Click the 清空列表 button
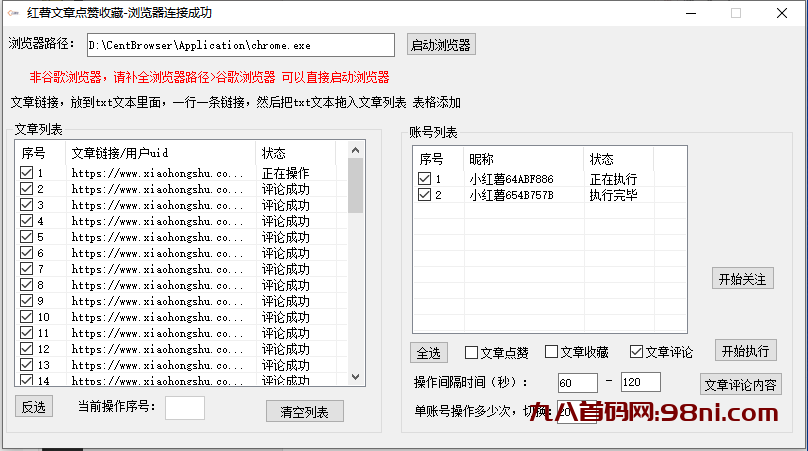The image size is (808, 451). (305, 411)
